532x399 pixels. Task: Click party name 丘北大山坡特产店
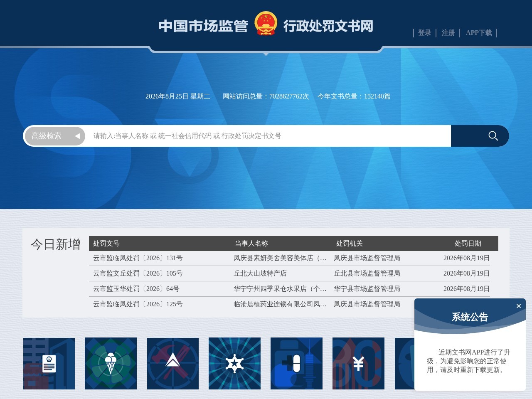point(260,273)
